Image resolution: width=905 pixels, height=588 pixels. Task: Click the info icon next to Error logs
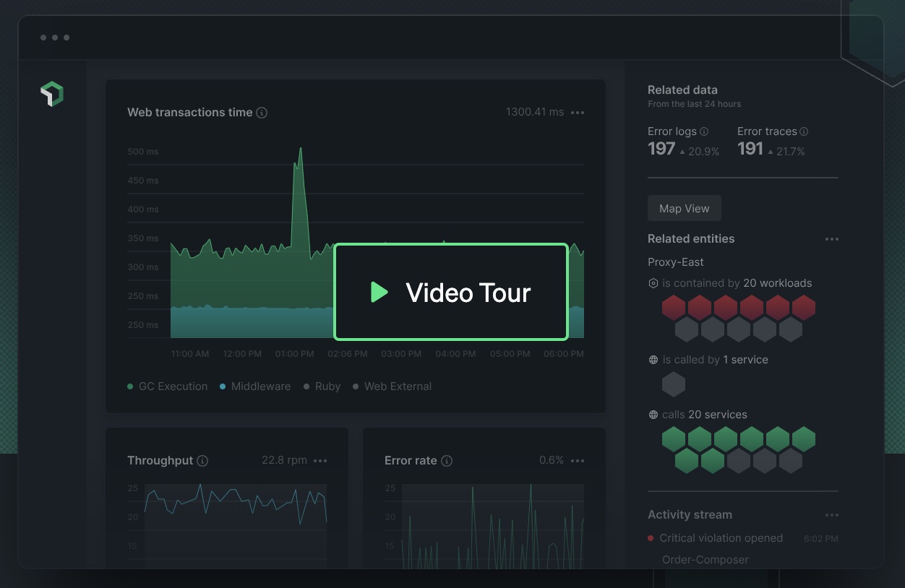pos(703,131)
